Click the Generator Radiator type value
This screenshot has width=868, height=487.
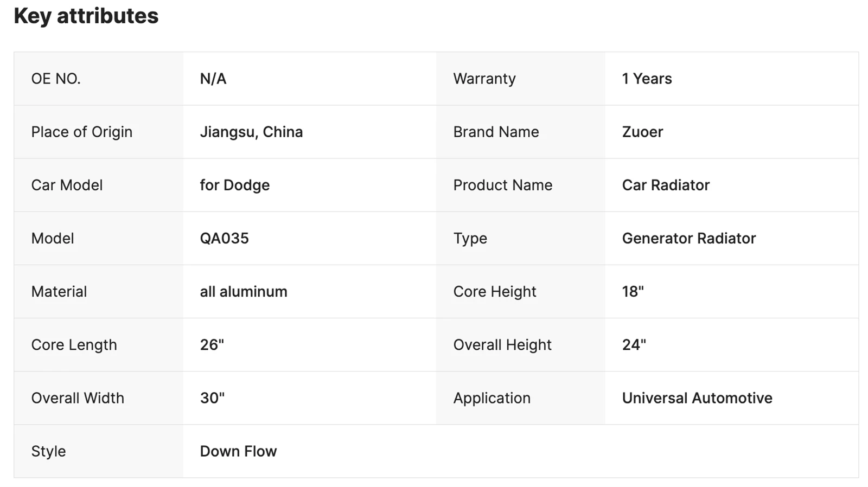688,238
